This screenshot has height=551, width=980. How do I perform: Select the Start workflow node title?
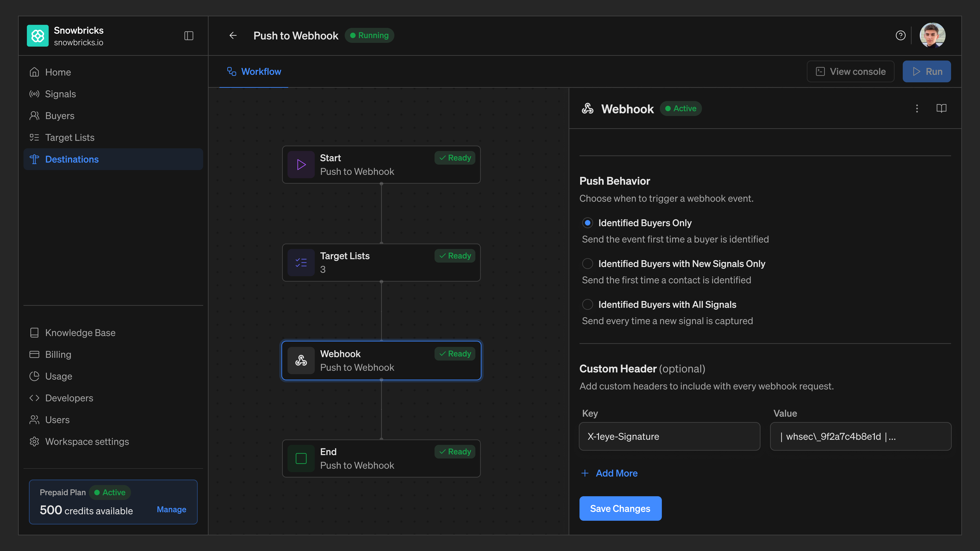point(330,158)
